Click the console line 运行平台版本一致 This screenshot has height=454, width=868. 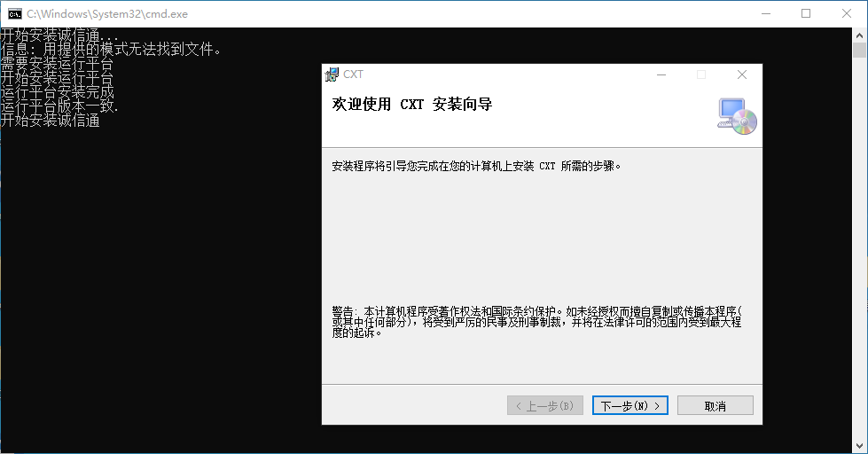pyautogui.click(x=59, y=106)
